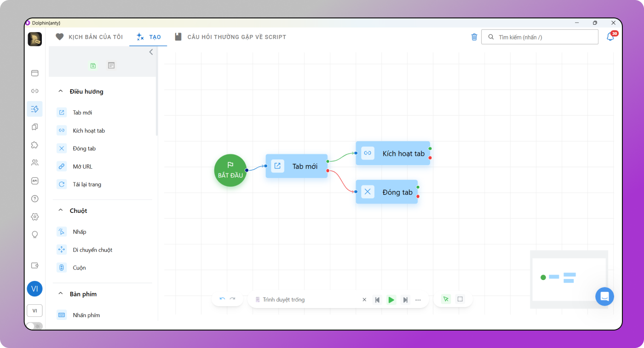Click the green save script icon
Image resolution: width=644 pixels, height=348 pixels.
pos(93,66)
